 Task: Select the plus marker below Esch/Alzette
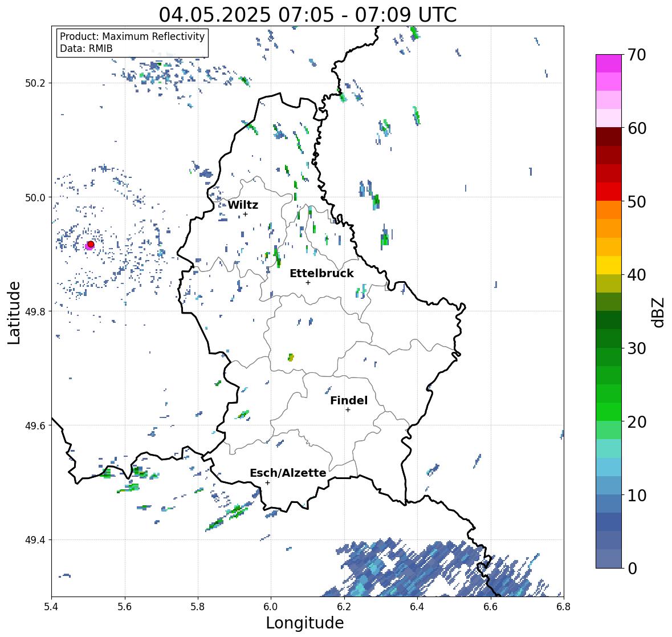pos(267,482)
